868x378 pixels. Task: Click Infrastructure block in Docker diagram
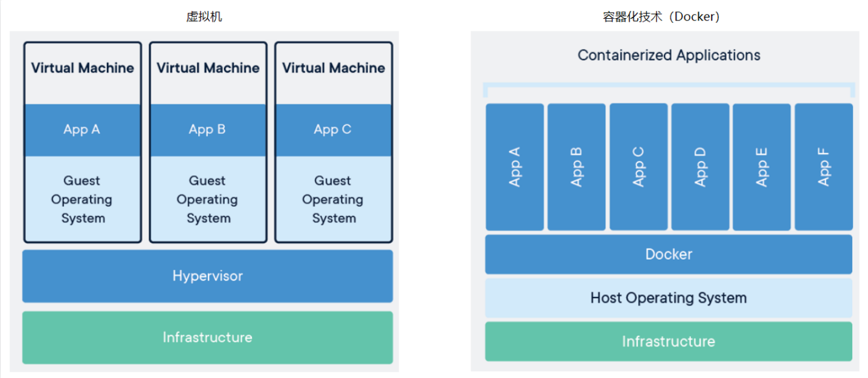pyautogui.click(x=669, y=342)
